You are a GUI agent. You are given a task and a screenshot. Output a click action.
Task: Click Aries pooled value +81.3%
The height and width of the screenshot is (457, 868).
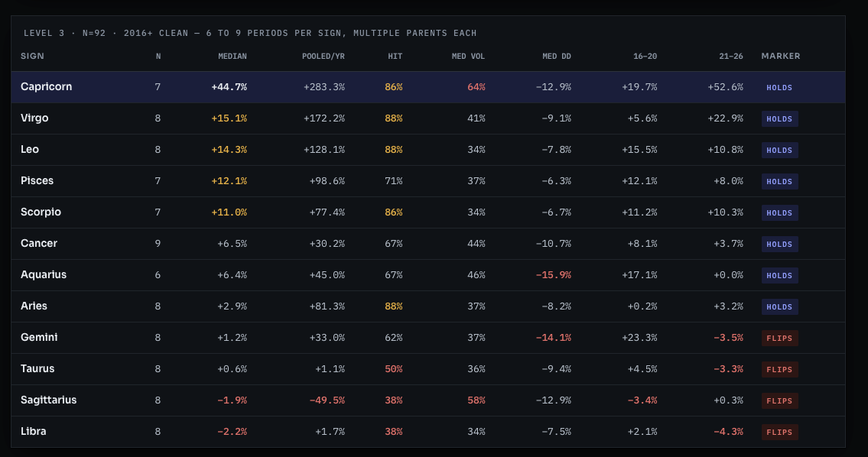[x=327, y=306]
